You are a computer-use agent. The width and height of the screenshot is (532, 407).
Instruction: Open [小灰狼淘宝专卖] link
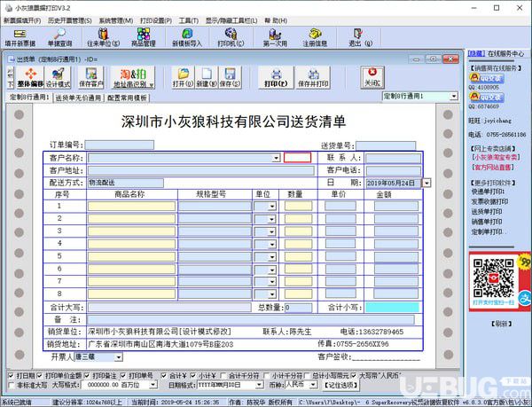496,157
